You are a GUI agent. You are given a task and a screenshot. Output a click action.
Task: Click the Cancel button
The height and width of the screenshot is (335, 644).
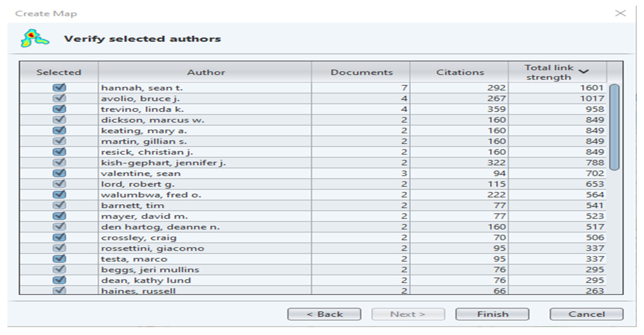click(x=586, y=314)
